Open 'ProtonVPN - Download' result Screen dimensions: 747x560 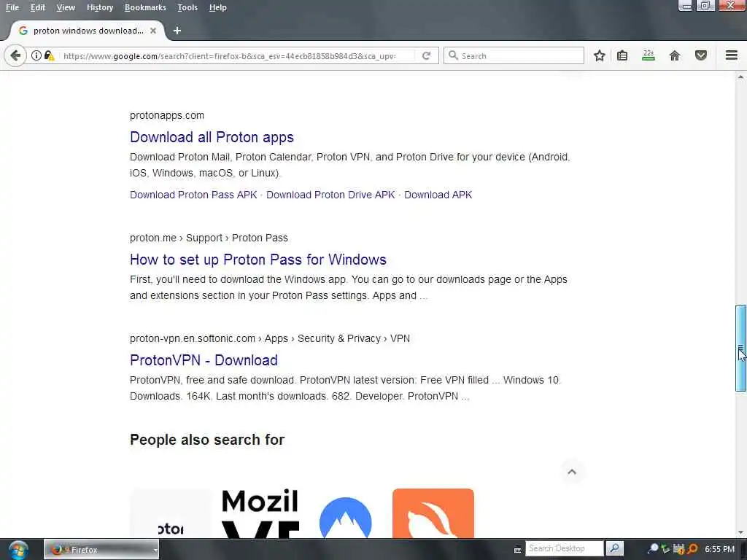click(204, 360)
